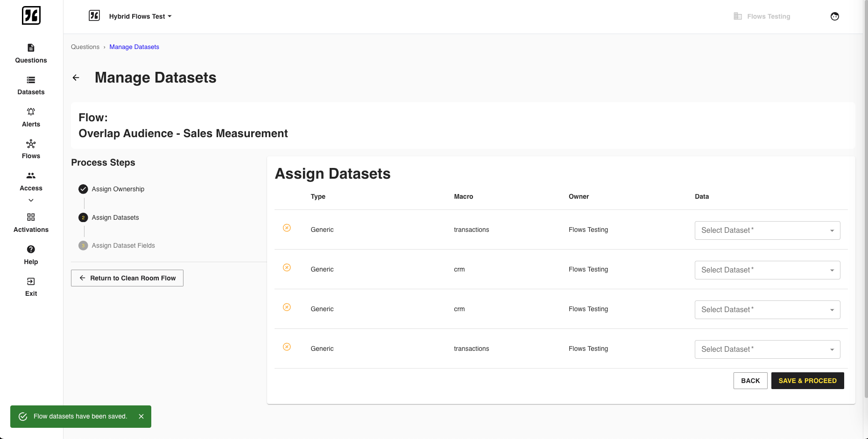Open Select Dataset dropdown for first transactions row
Screen dimensions: 868x439
click(767, 230)
